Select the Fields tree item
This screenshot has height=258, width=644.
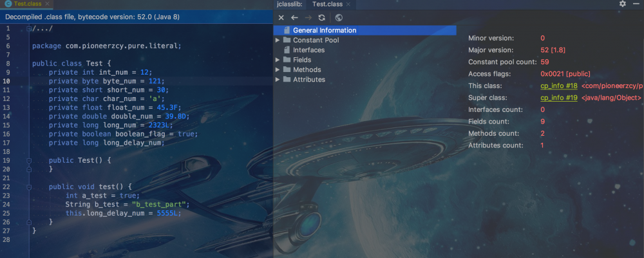[x=302, y=60]
